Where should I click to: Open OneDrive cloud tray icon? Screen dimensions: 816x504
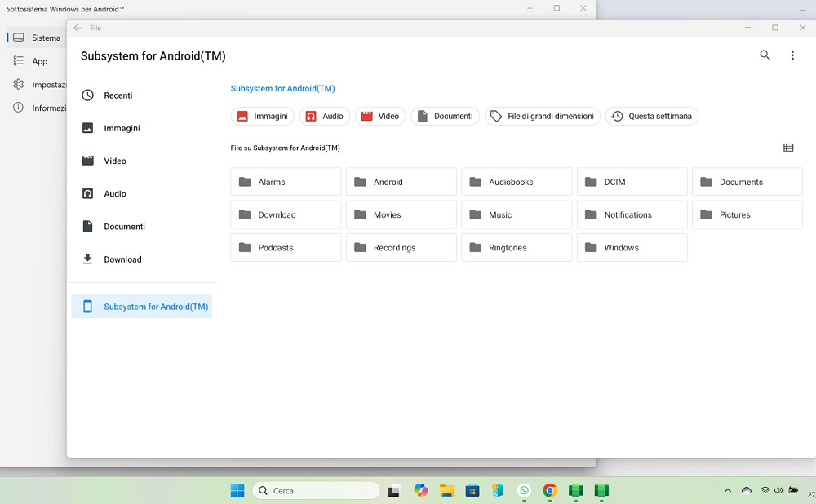(x=747, y=490)
